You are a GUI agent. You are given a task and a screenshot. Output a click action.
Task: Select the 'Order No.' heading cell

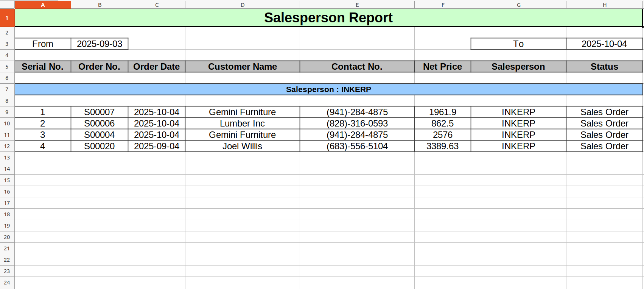100,67
